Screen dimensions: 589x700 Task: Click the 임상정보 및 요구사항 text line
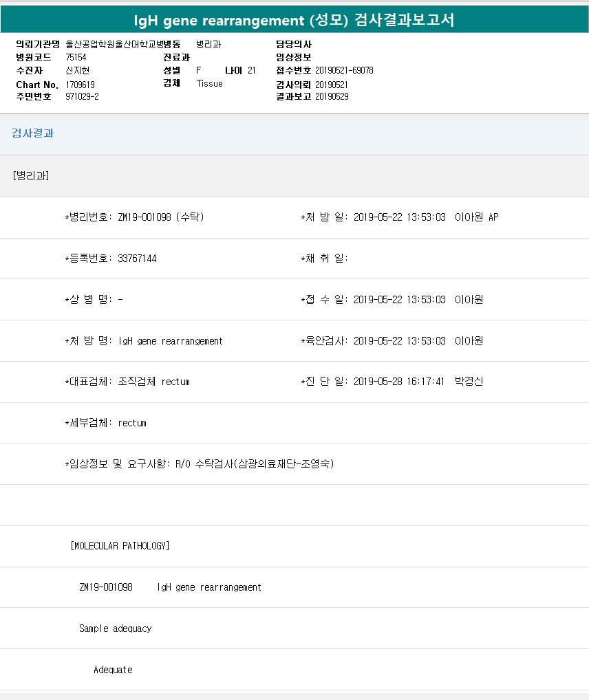click(x=200, y=464)
